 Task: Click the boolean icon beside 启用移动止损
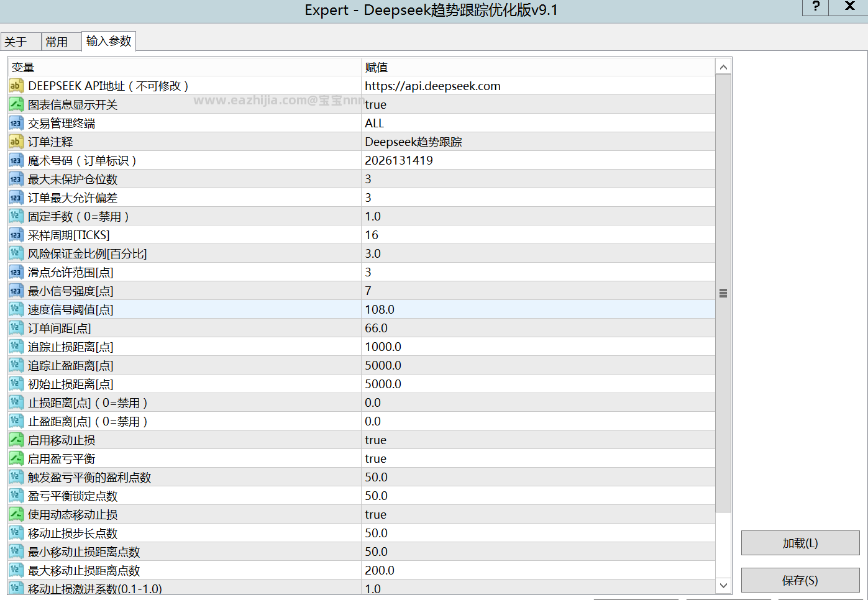point(16,440)
